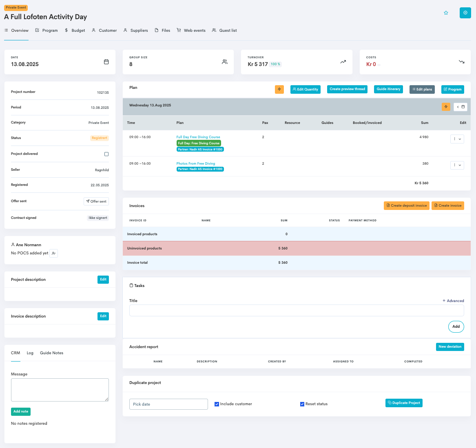Open settings via the gear icon
This screenshot has width=476, height=448.
click(x=465, y=13)
